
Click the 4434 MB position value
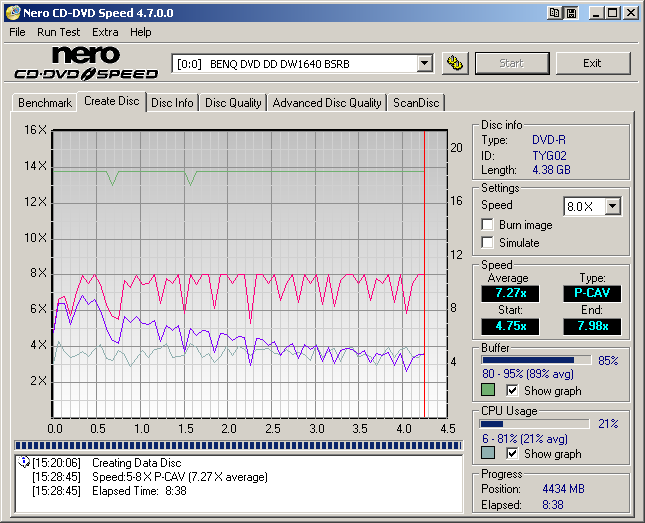coord(563,489)
